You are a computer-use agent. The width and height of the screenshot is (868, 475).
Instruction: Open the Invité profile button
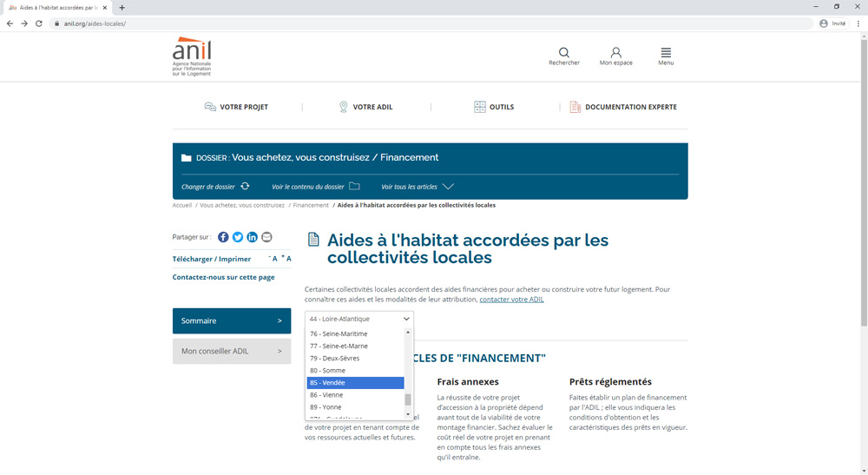[832, 23]
